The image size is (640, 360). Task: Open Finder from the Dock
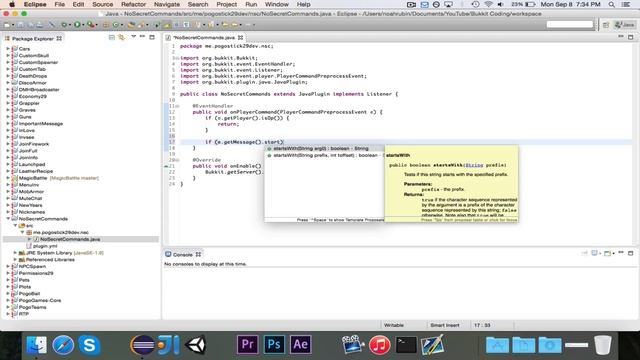point(37,345)
